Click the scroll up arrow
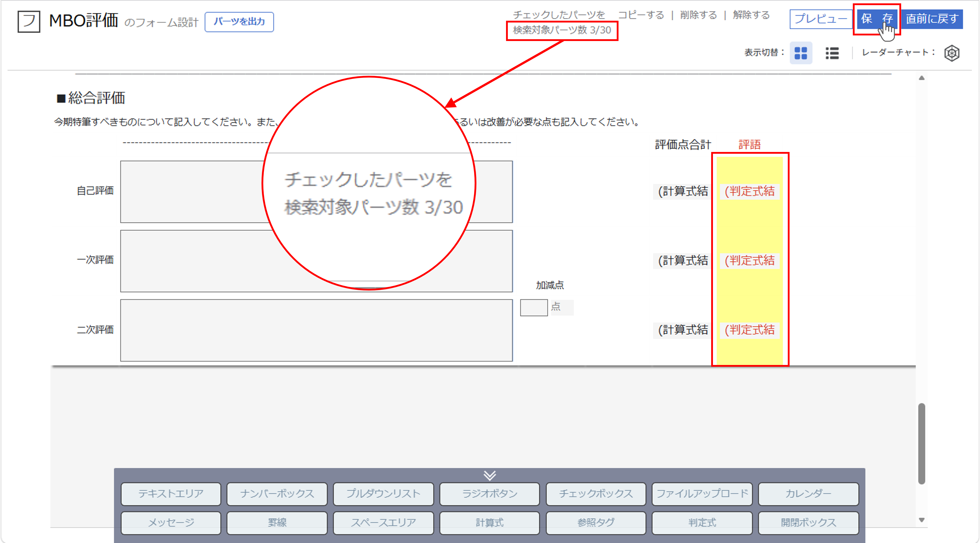980x543 pixels. pos(921,78)
